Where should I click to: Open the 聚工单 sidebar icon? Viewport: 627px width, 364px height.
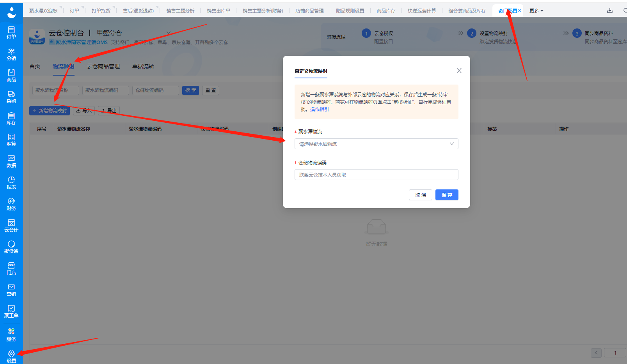pyautogui.click(x=11, y=311)
